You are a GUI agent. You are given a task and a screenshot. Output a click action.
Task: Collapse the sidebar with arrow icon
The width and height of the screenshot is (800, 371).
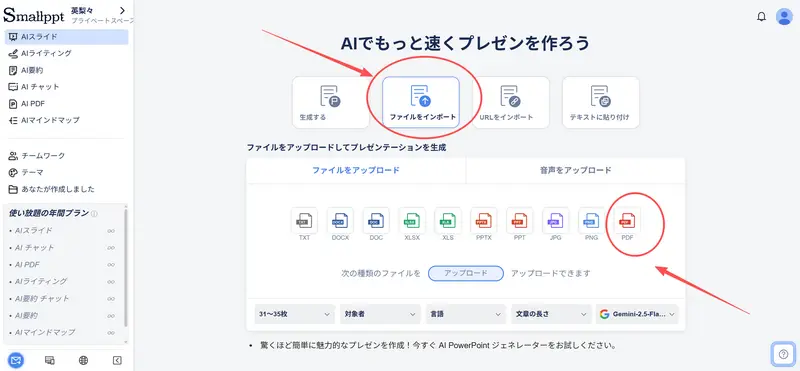117,360
